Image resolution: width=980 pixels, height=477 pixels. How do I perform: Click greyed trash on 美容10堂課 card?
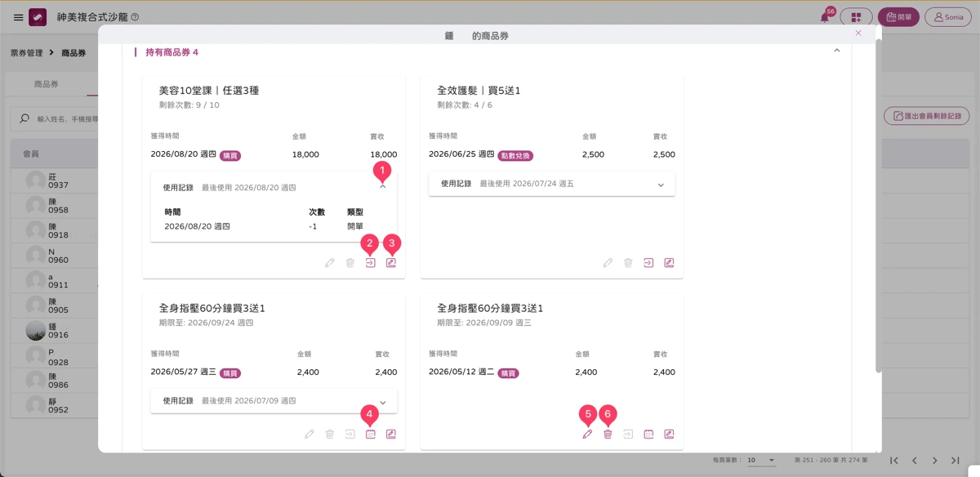pyautogui.click(x=350, y=263)
